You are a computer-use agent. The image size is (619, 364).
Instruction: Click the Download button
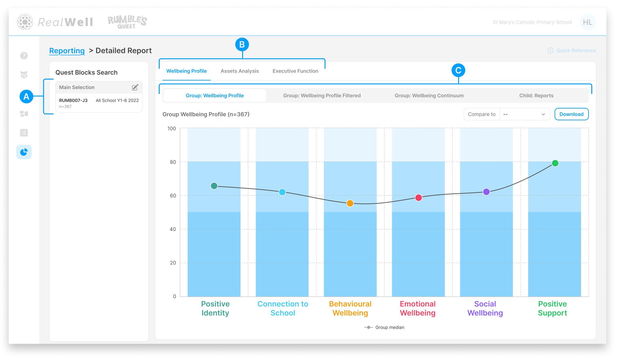(571, 114)
